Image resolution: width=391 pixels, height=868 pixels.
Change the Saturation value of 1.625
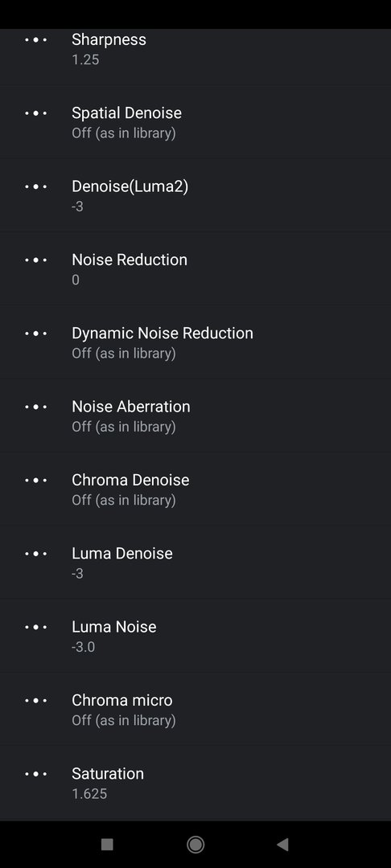(195, 783)
